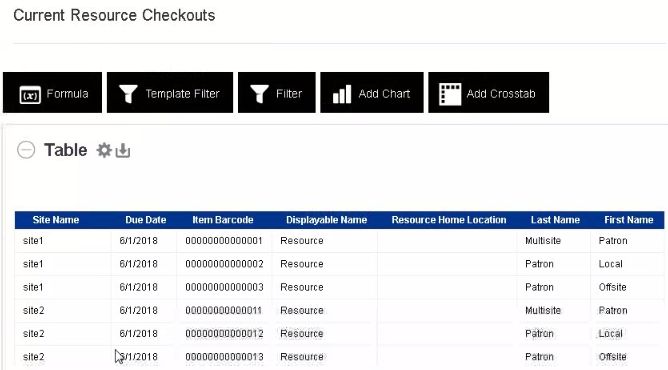Click Offsite in barcode 00000000000003 row
The image size is (668, 370).
pos(612,287)
